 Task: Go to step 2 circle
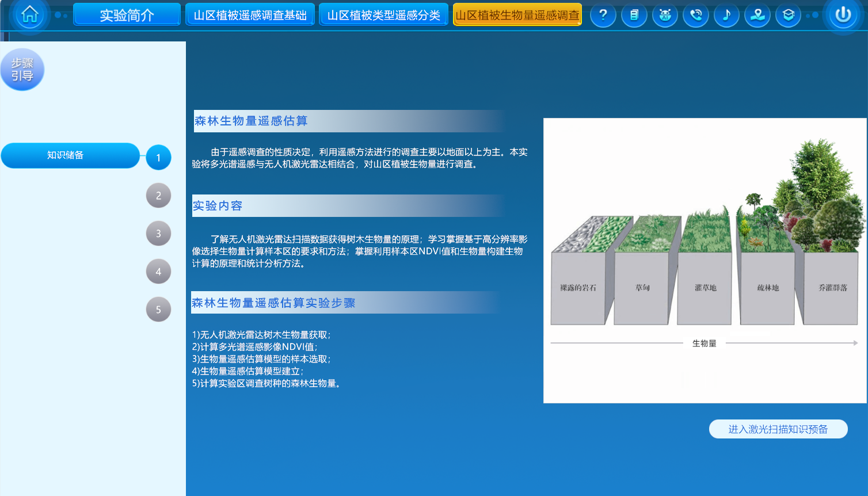(x=158, y=196)
